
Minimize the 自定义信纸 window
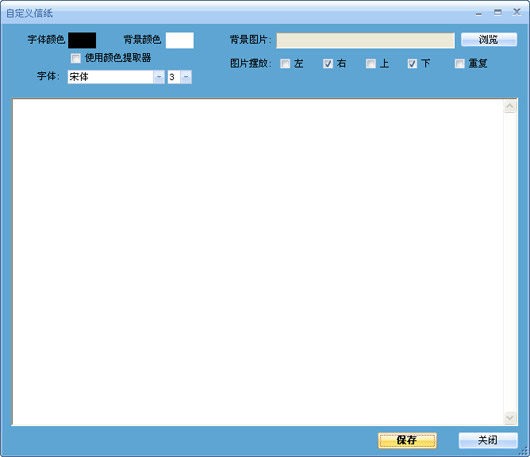pyautogui.click(x=479, y=13)
